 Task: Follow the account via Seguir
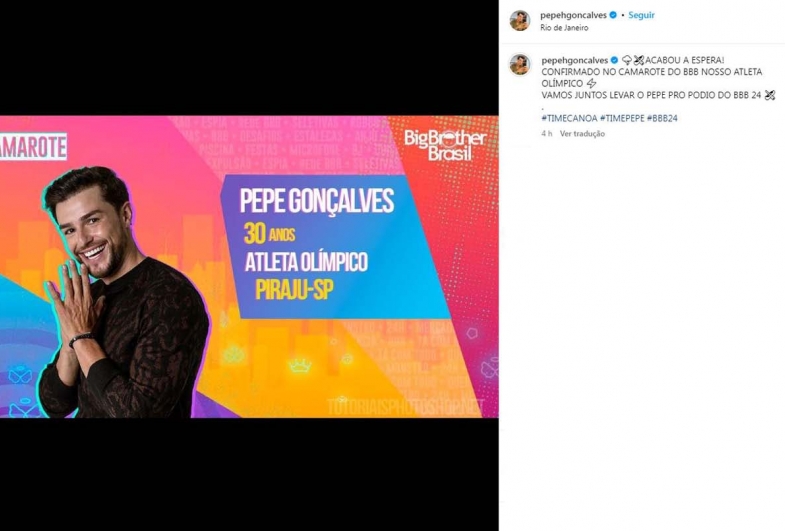pyautogui.click(x=641, y=15)
